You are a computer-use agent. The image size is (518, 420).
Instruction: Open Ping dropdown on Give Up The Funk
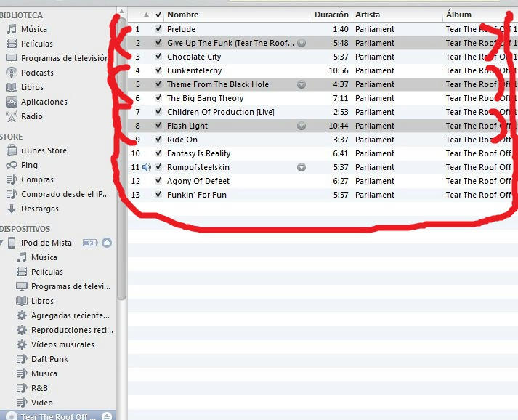302,43
